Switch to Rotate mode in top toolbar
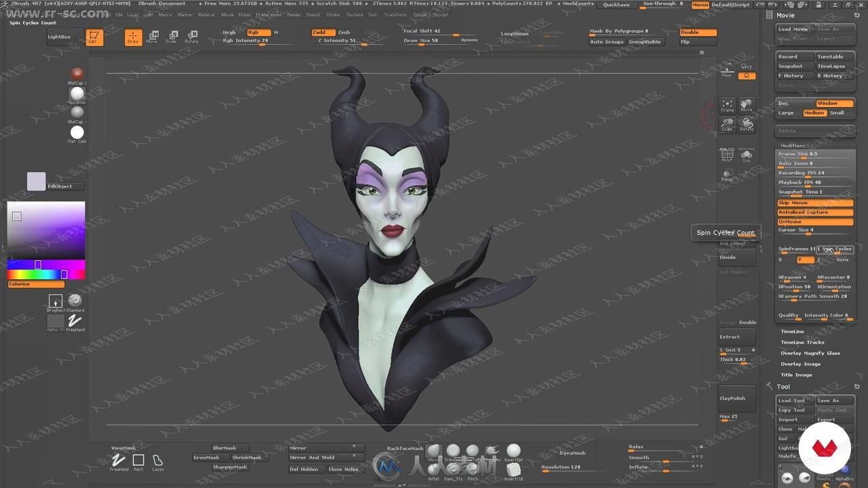Image resolution: width=868 pixels, height=488 pixels. [192, 37]
